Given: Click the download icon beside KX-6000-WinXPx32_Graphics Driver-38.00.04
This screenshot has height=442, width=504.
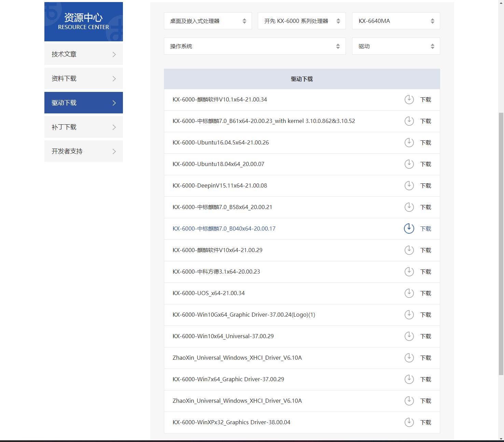Looking at the screenshot, I should (409, 422).
